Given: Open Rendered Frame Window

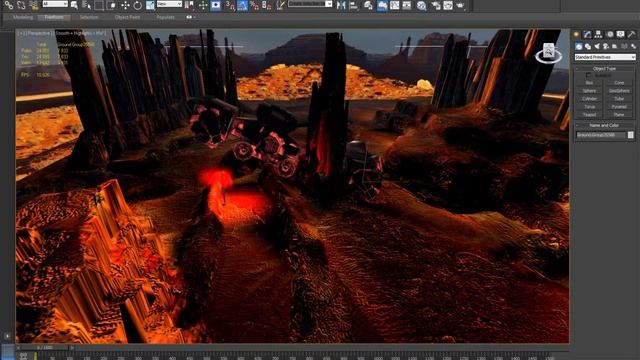Looking at the screenshot, I should [x=448, y=5].
